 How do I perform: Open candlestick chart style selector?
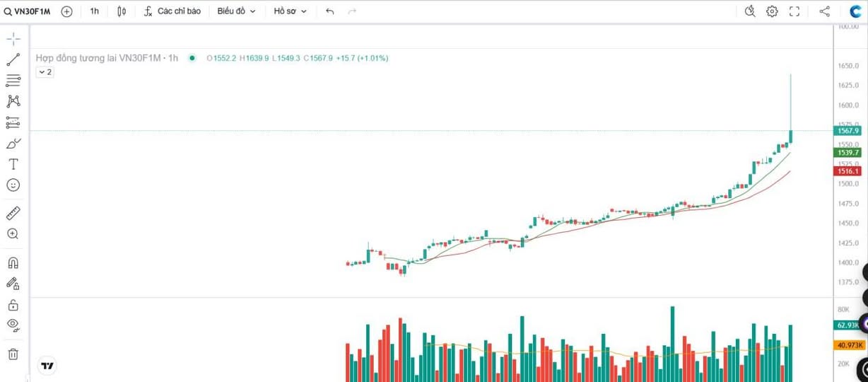122,11
